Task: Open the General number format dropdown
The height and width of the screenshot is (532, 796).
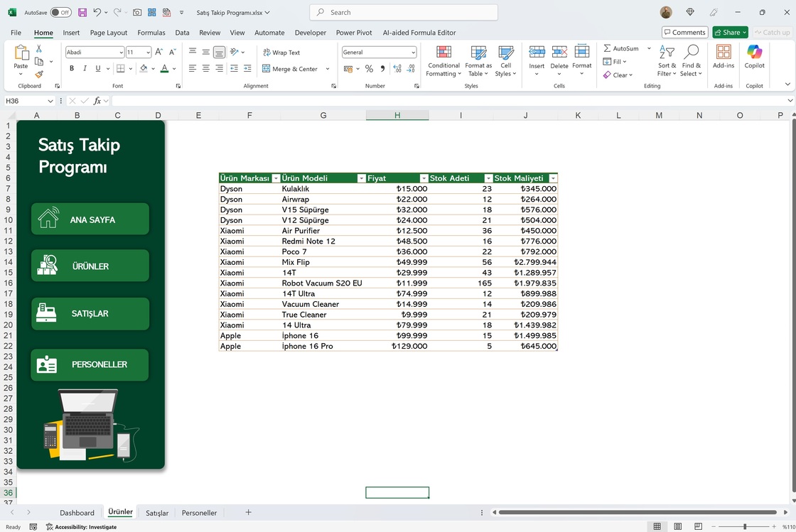Action: [x=413, y=53]
